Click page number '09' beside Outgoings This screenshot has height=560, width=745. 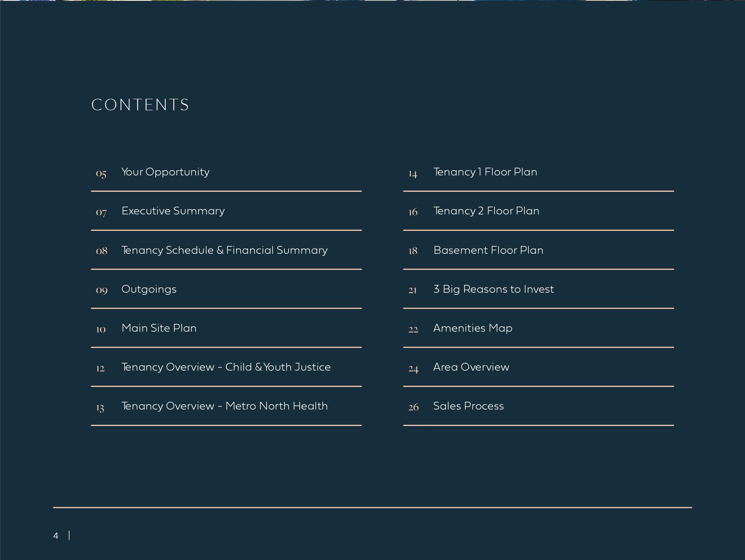(x=101, y=290)
